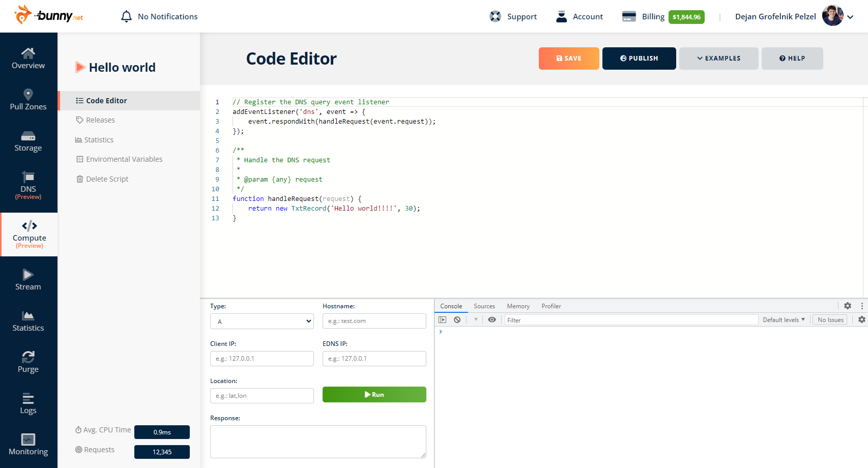Click the Response text area
Viewport: 868px width, 468px height.
[x=318, y=442]
